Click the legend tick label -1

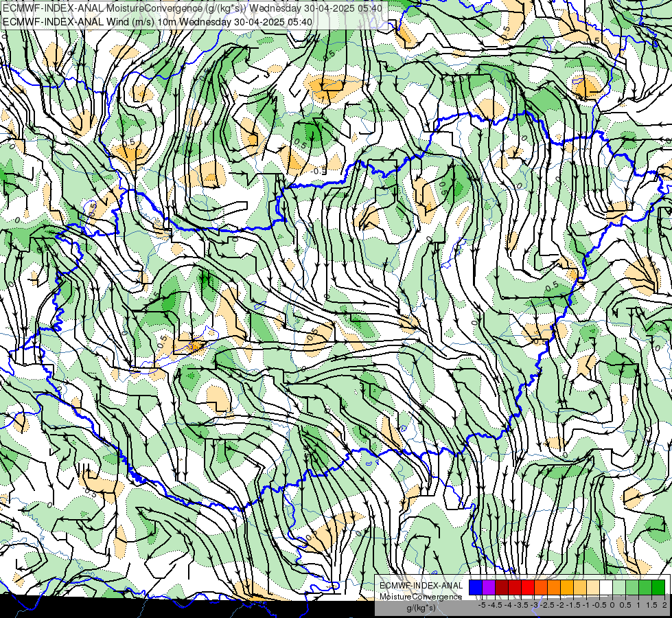coord(586,605)
